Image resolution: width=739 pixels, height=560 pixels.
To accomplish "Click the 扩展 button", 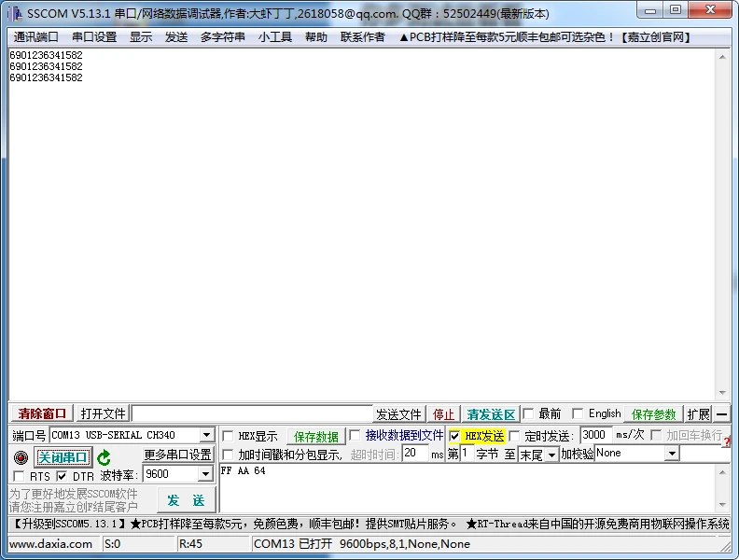I will tap(698, 414).
